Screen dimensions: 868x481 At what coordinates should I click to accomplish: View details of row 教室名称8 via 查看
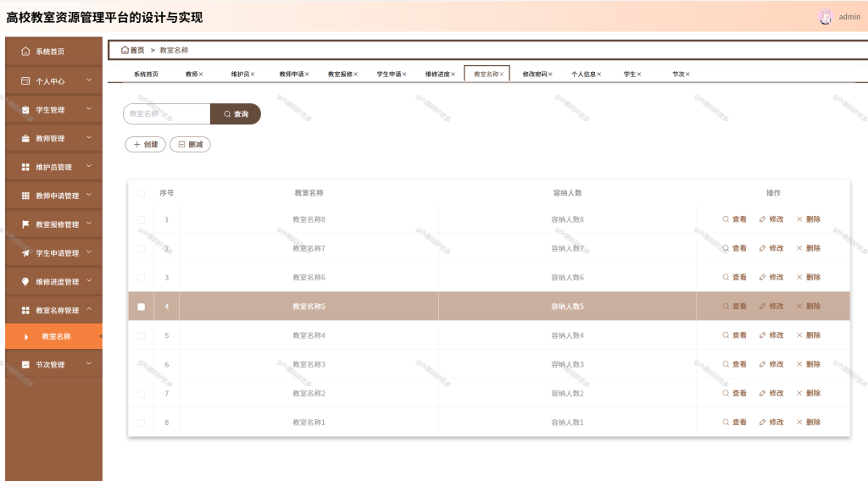734,219
